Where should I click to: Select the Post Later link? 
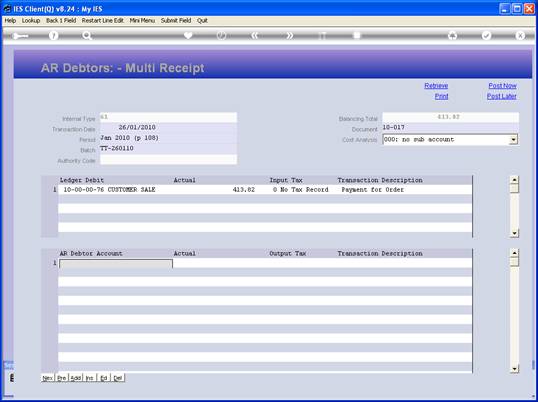point(502,96)
